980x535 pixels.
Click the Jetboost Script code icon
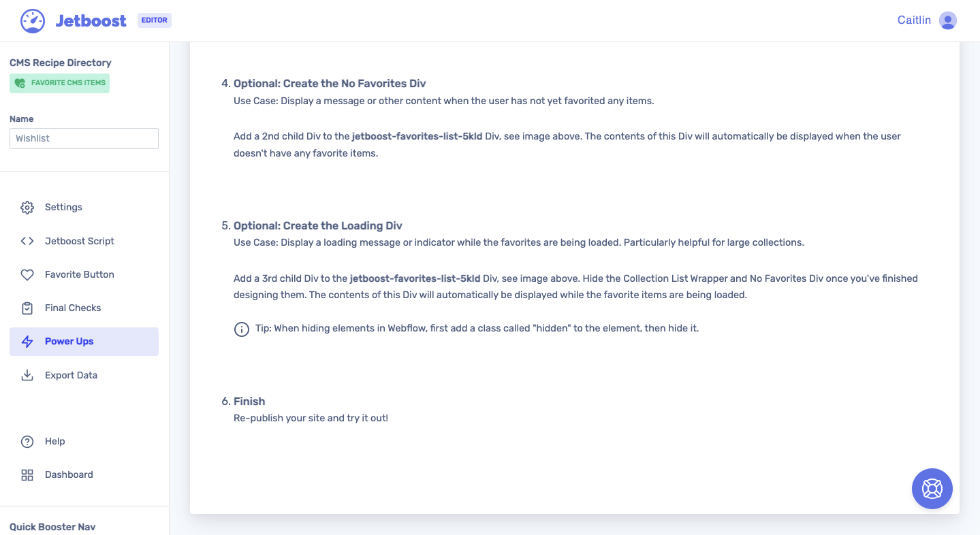click(x=27, y=240)
